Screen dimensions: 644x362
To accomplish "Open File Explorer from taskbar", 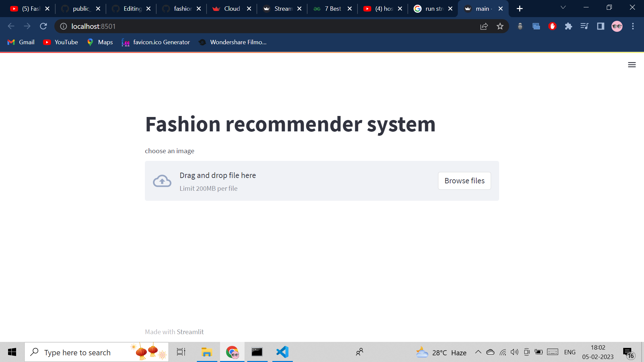I will click(207, 352).
